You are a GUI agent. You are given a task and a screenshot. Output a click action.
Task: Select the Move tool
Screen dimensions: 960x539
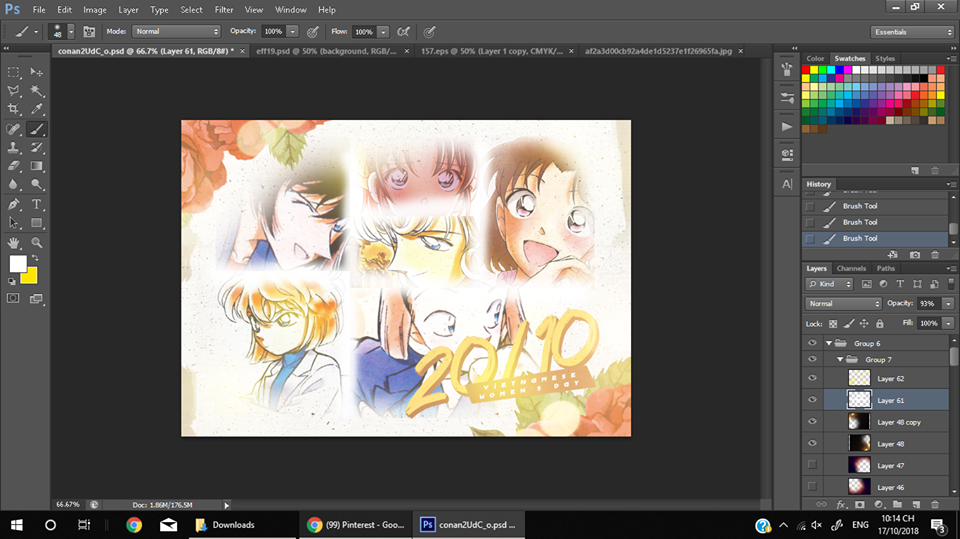coord(37,72)
